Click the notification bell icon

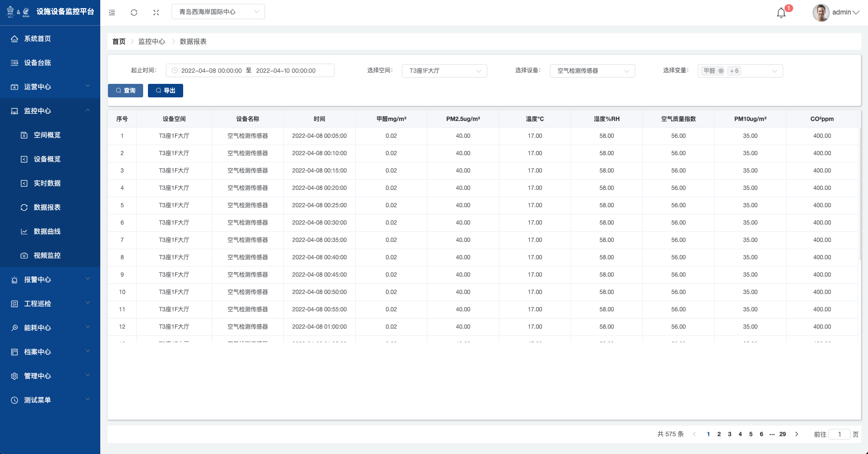[781, 13]
